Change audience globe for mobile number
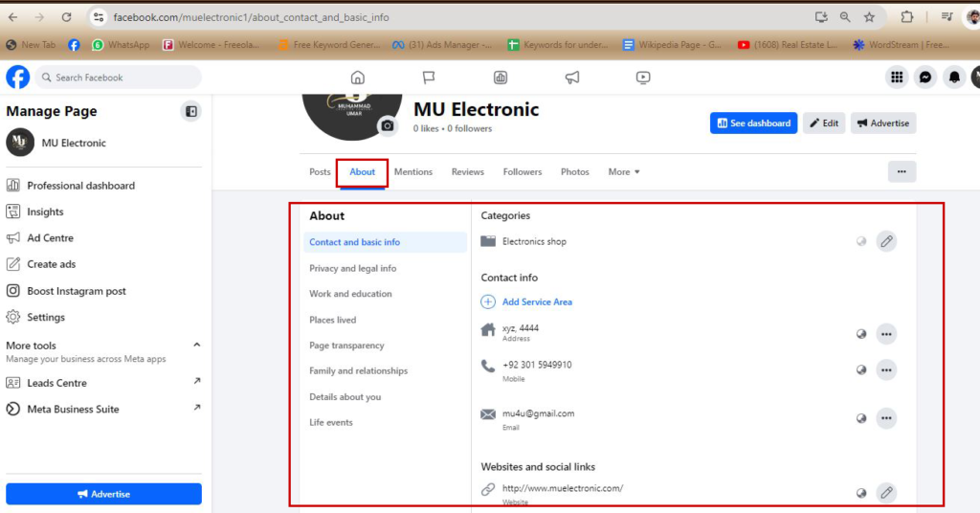The image size is (980, 513). (861, 369)
